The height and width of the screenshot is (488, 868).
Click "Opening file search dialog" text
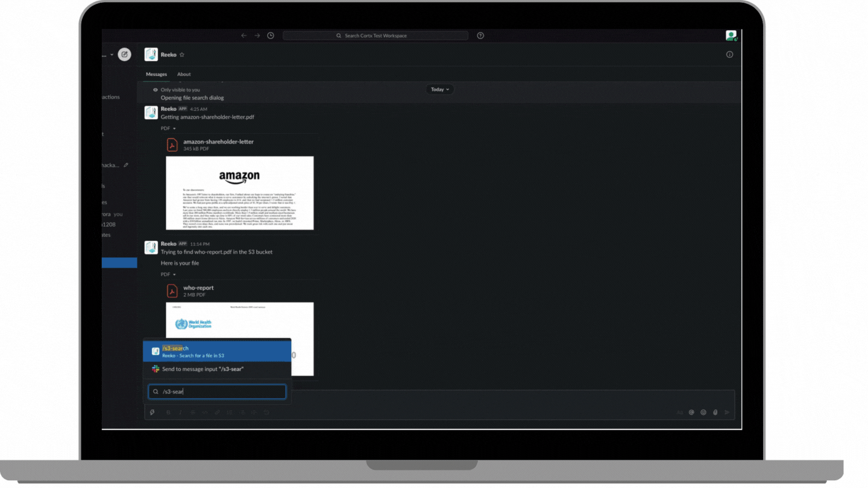tap(192, 98)
